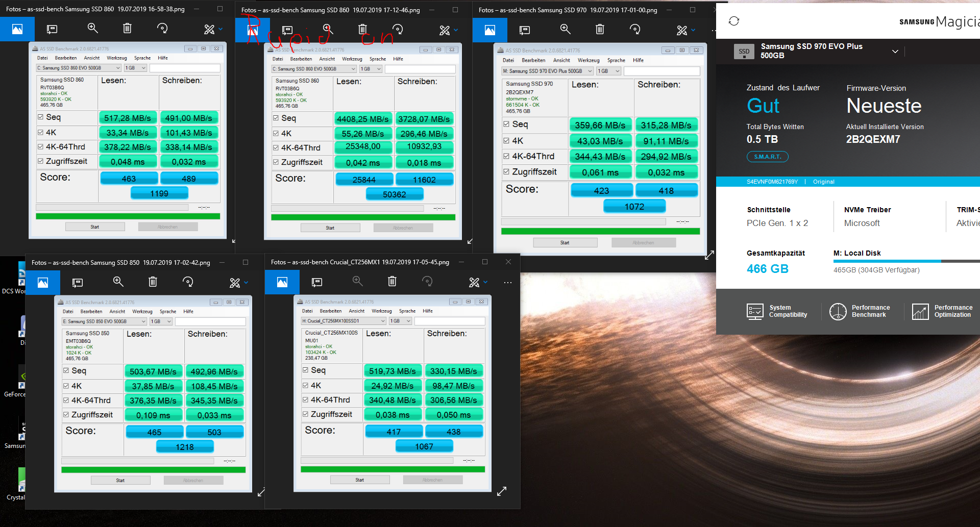The image size is (980, 527).
Task: Open Hilfe menu in SSD 860 17-12-46 benchmark
Action: point(398,59)
